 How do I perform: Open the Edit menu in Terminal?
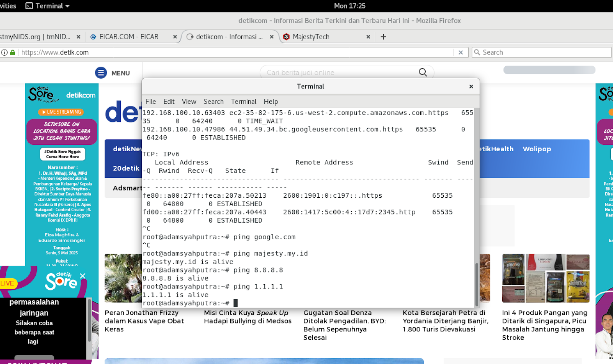(169, 102)
